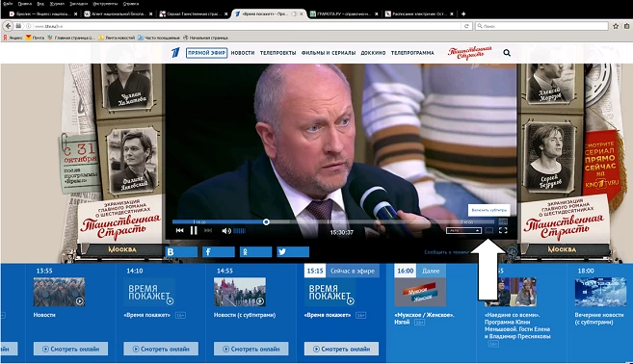Share the video on Twitter
633x364 pixels.
pyautogui.click(x=293, y=251)
